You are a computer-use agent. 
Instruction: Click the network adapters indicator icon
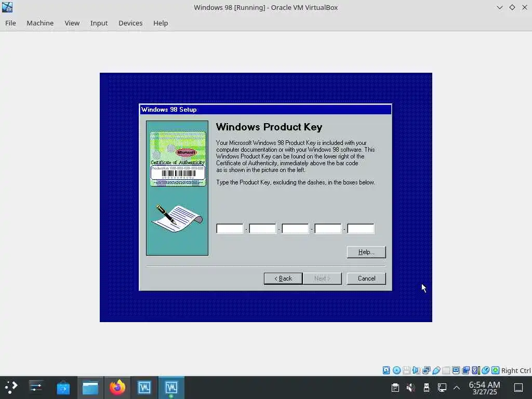426,370
